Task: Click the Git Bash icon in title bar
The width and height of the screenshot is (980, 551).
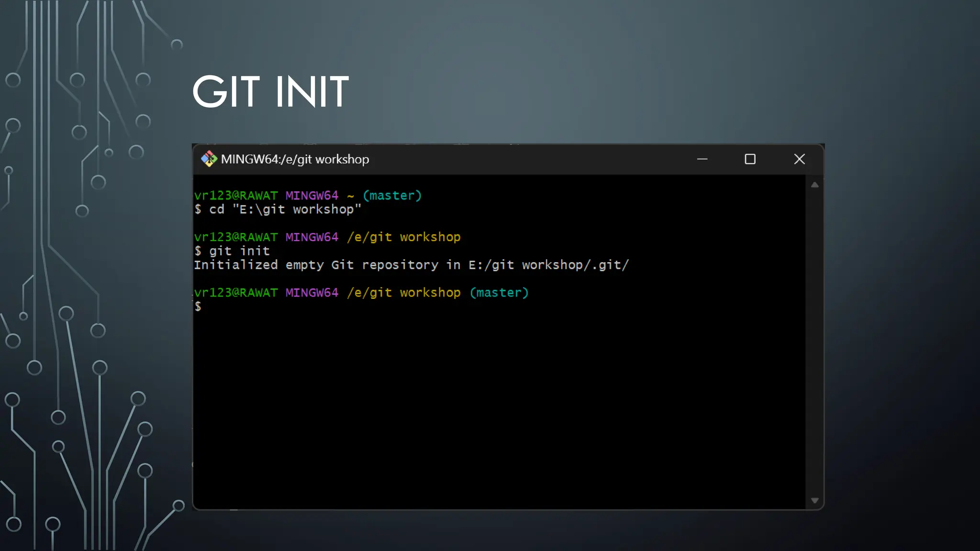Action: pyautogui.click(x=209, y=159)
